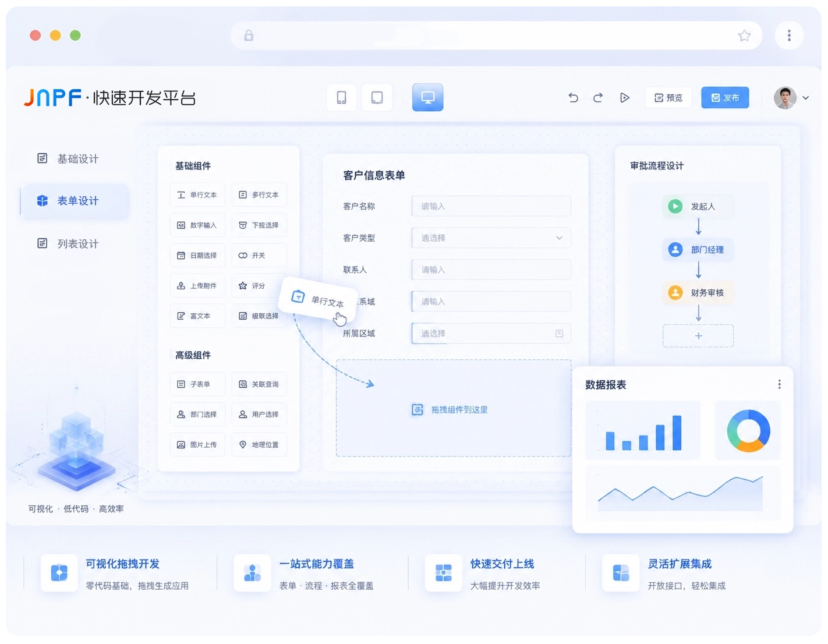The image size is (828, 644).
Task: Expand the user avatar menu chevron
Action: (x=806, y=98)
